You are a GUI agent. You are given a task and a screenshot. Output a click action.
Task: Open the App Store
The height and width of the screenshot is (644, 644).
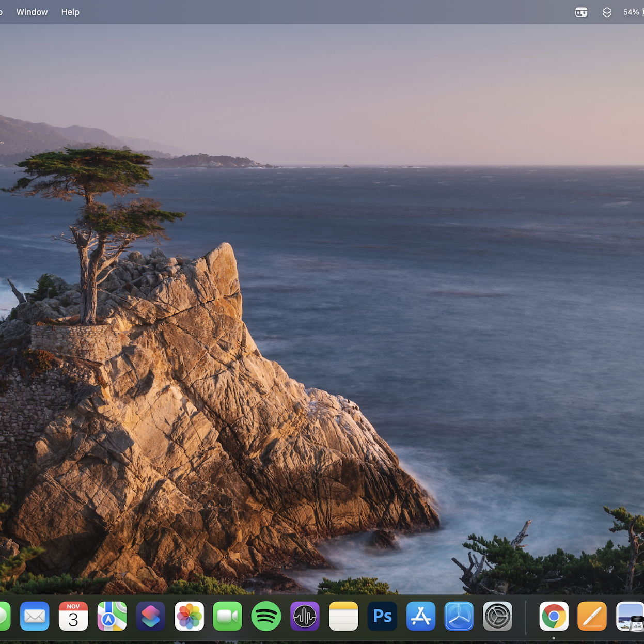pyautogui.click(x=420, y=616)
